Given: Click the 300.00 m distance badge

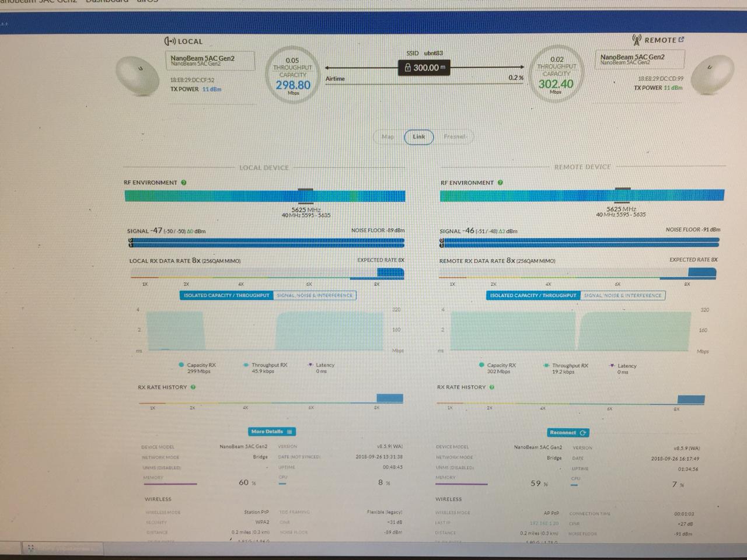Looking at the screenshot, I should click(x=424, y=68).
